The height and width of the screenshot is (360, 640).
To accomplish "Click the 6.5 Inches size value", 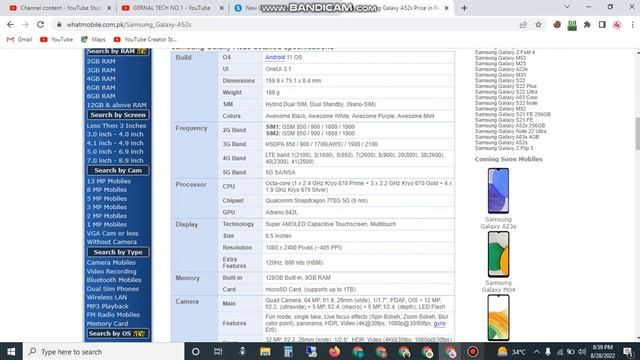I will [278, 236].
